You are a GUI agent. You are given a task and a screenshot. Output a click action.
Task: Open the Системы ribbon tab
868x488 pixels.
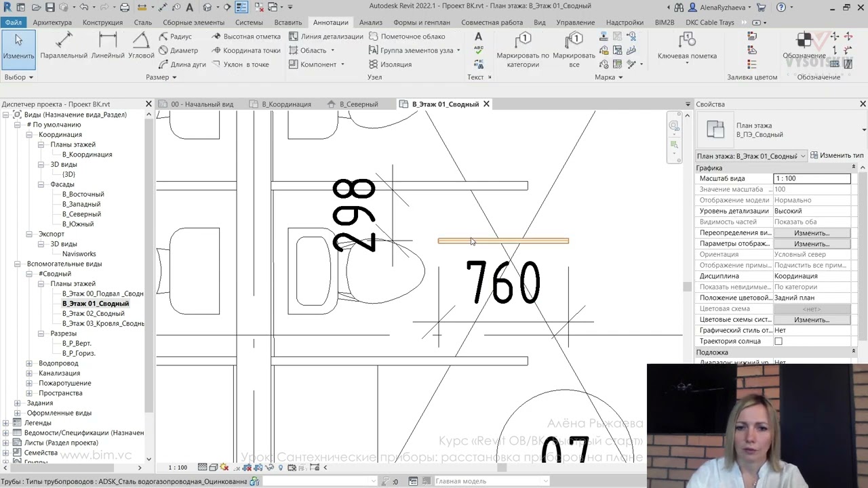point(249,22)
